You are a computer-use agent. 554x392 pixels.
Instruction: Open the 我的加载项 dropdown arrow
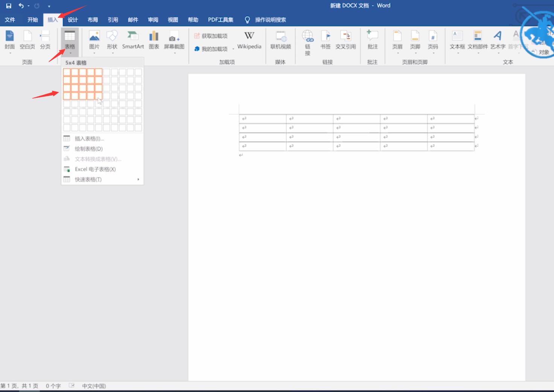click(233, 49)
